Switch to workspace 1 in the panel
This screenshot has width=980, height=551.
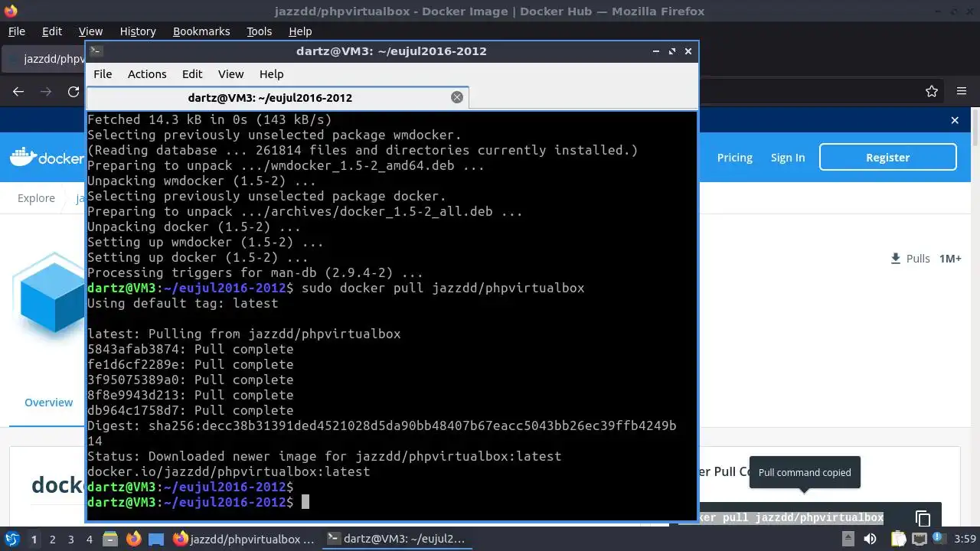tap(34, 540)
